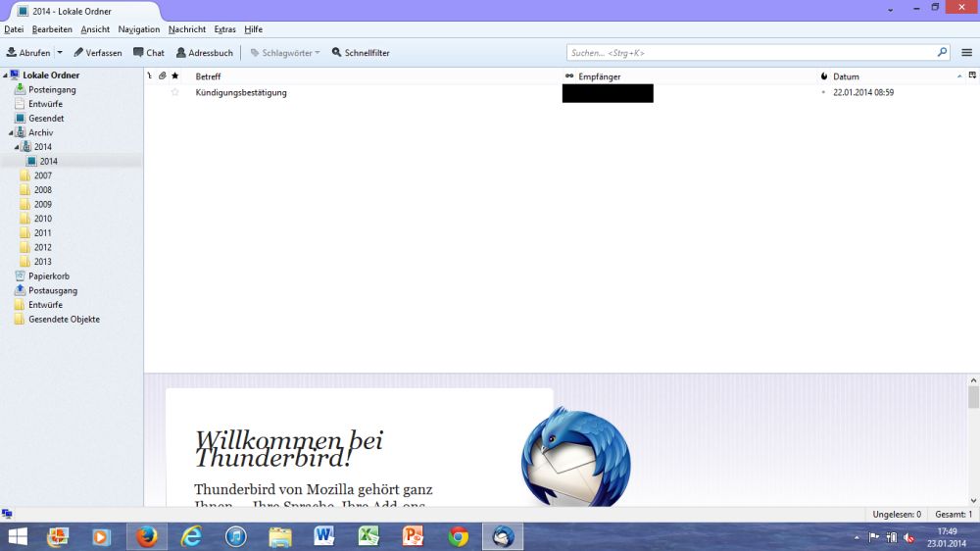The height and width of the screenshot is (551, 980).
Task: Select the yellow Entwürfe folder below Postausgang
Action: 45,305
